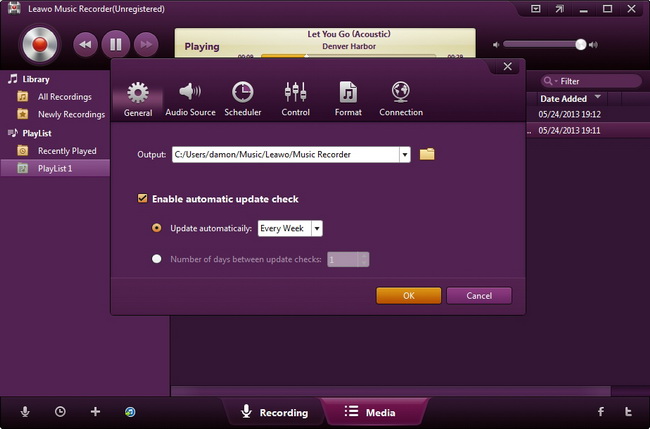Open the Scheduler tab
The width and height of the screenshot is (650, 429).
243,99
